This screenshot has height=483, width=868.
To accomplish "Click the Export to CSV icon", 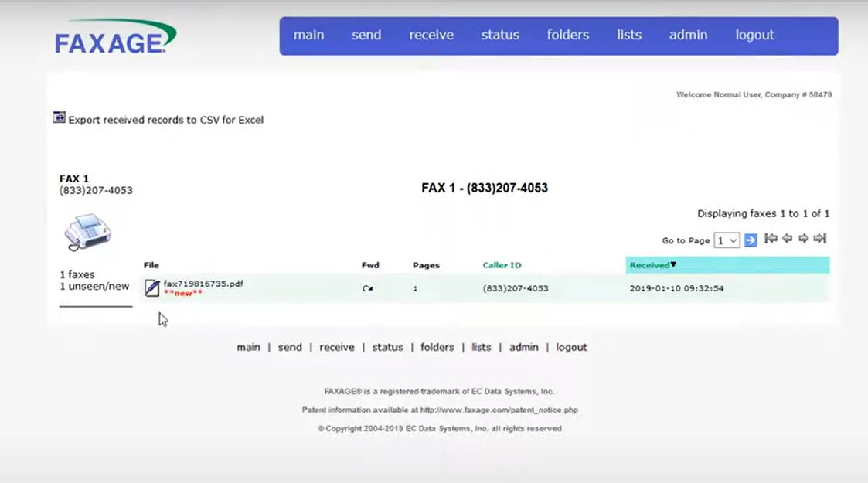I will [59, 117].
